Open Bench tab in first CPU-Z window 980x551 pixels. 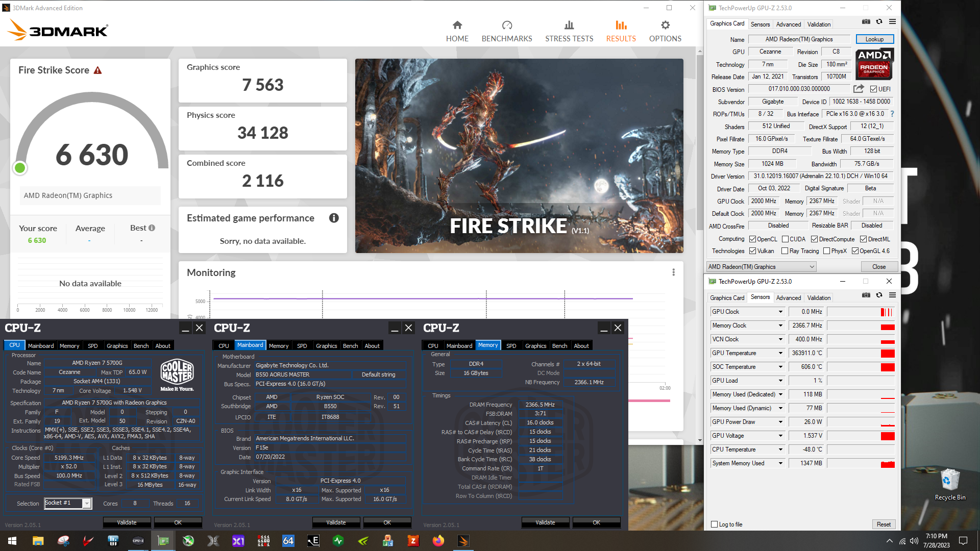[x=141, y=346]
